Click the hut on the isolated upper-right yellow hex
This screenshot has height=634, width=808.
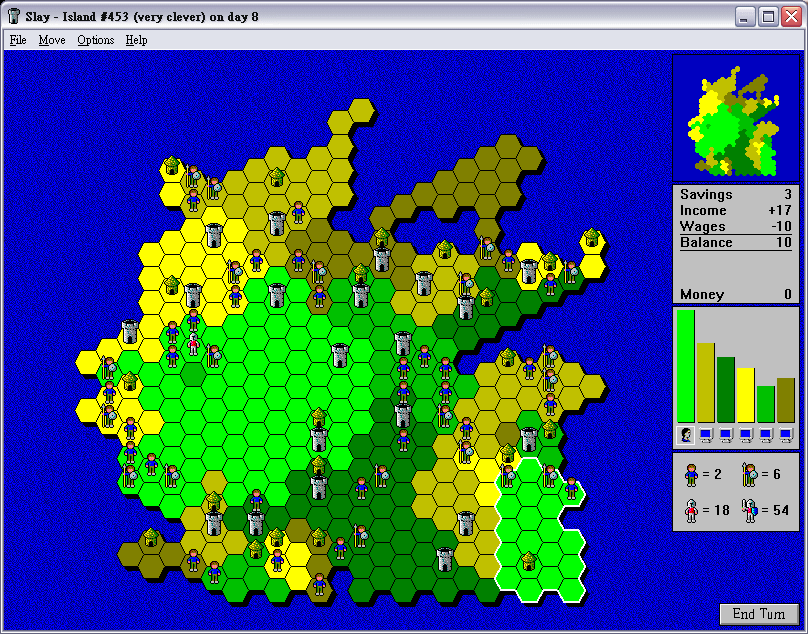tap(592, 238)
